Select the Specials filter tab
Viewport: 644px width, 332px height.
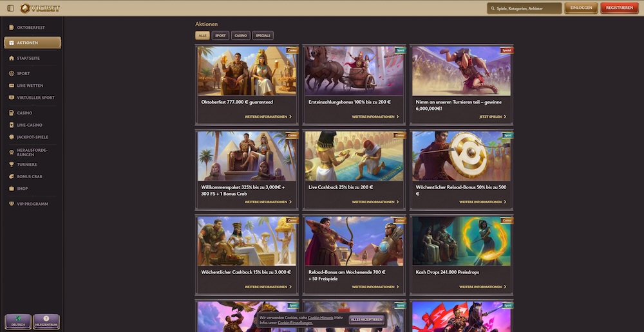263,36
